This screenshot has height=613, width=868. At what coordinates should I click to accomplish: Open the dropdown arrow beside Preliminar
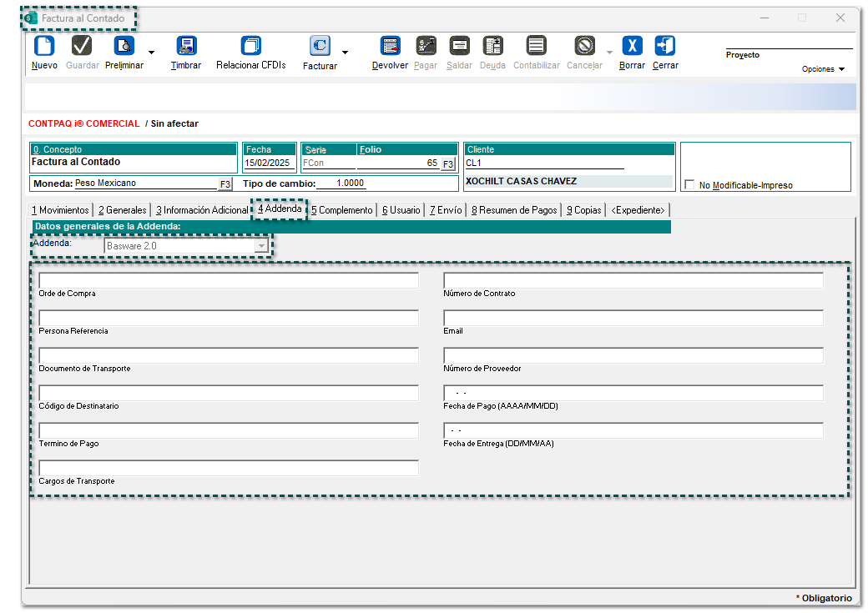(x=151, y=52)
